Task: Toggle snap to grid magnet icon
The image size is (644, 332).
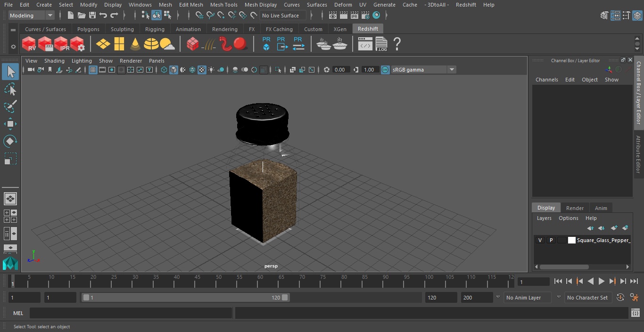Action: [199, 16]
